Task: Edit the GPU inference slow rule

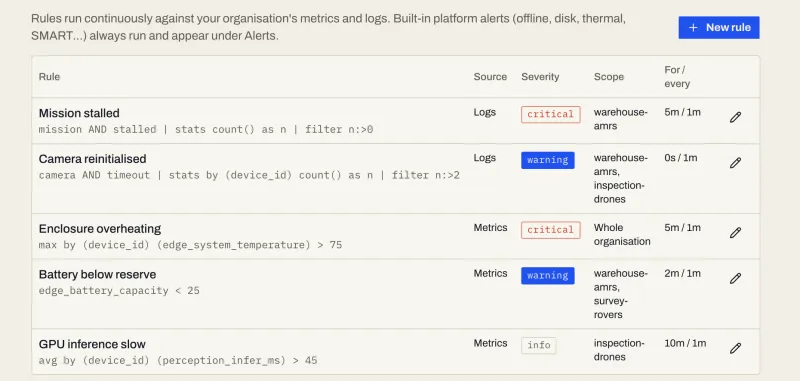Action: (x=735, y=348)
